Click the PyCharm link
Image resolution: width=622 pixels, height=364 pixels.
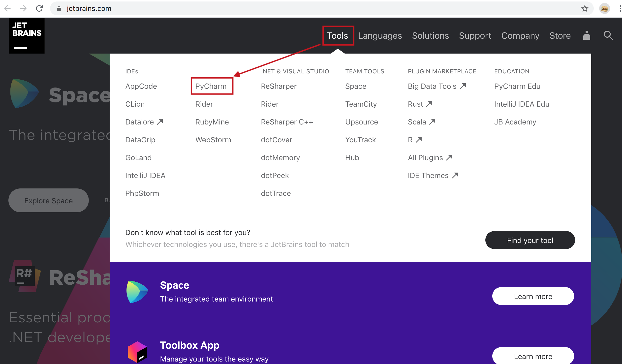211,86
